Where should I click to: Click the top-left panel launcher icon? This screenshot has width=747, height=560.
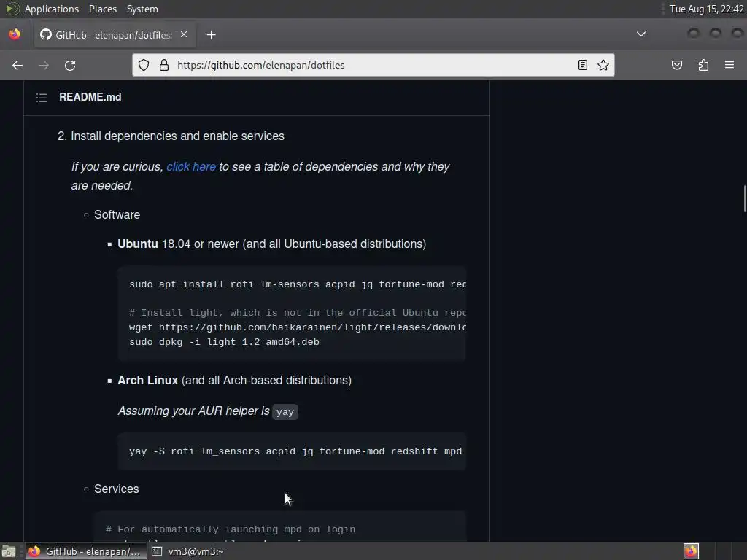click(x=12, y=9)
